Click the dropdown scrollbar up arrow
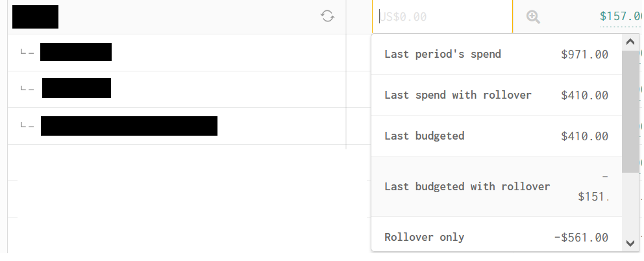 click(x=630, y=42)
